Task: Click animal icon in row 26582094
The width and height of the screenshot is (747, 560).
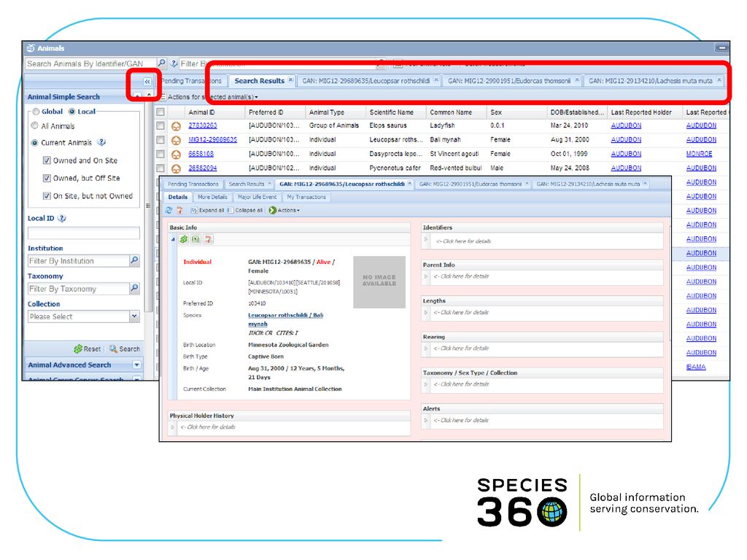Action: (x=177, y=168)
